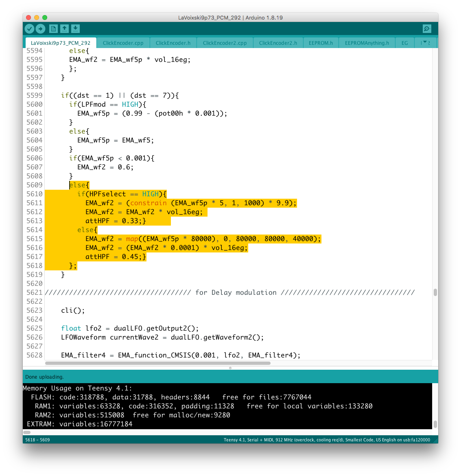
Task: Switch to ClickEncoder2.h tab
Action: (278, 43)
